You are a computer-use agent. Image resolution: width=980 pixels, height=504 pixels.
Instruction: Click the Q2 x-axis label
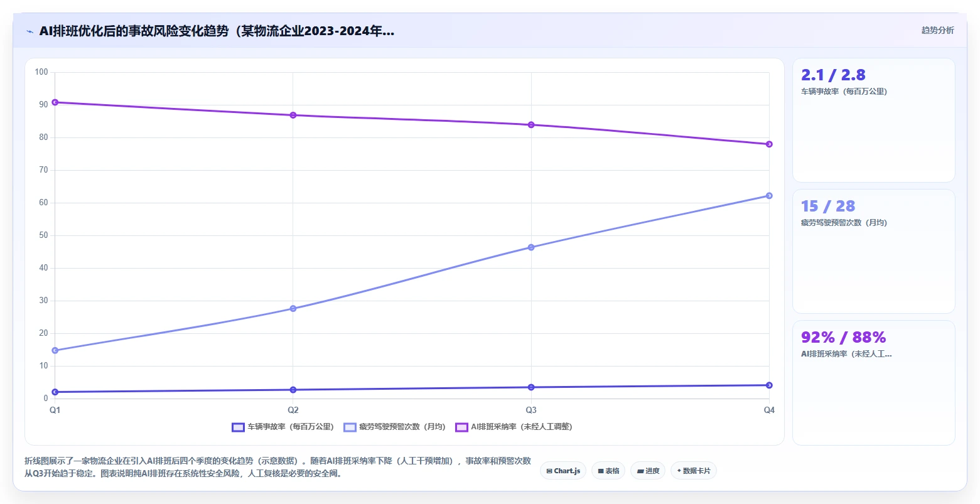coord(293,410)
